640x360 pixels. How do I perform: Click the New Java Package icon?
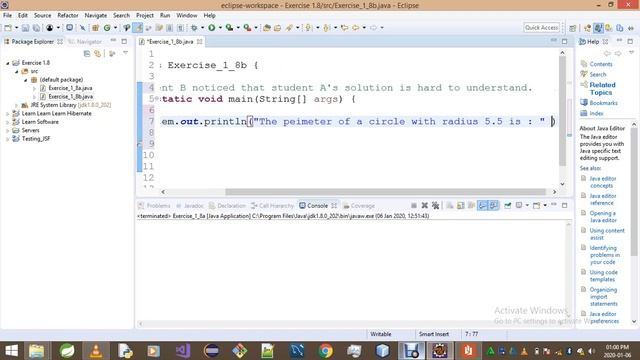click(x=96, y=28)
